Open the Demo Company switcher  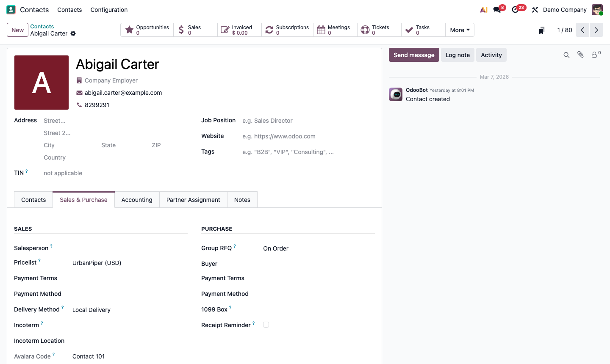click(x=564, y=9)
